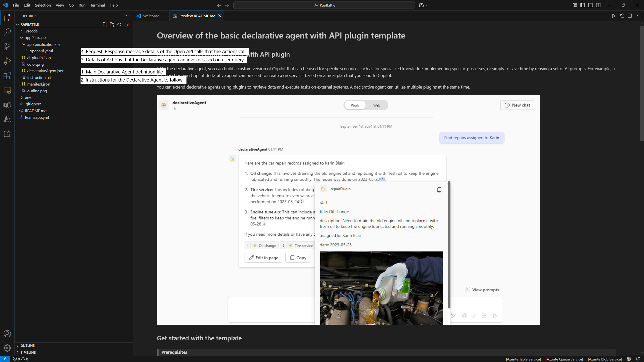The image size is (644, 362).
Task: Close the Preview README.md tab
Action: (x=220, y=16)
